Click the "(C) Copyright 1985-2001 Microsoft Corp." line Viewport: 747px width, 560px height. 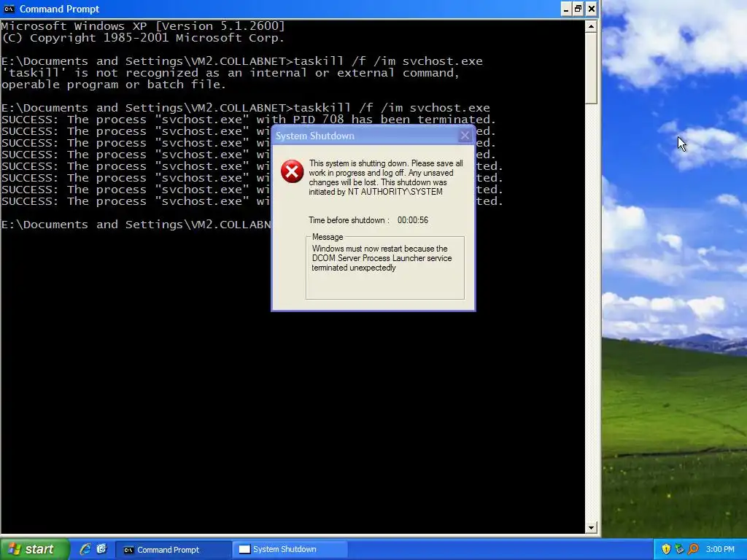click(x=144, y=38)
